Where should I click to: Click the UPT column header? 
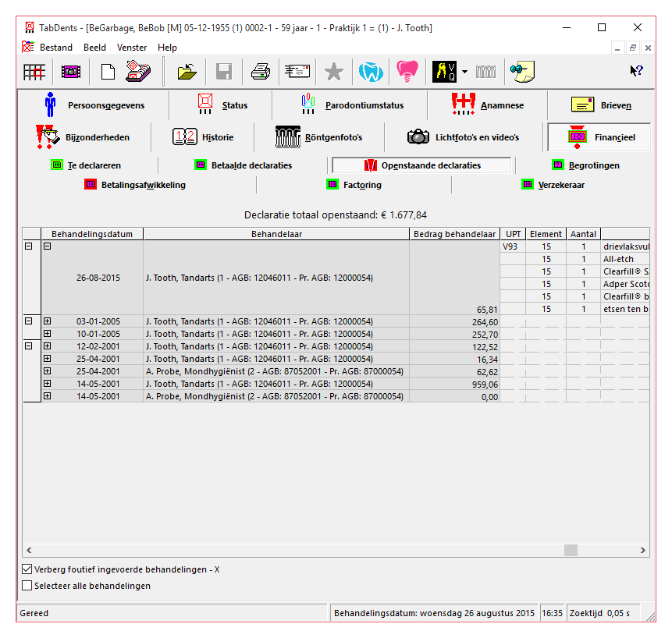(513, 234)
